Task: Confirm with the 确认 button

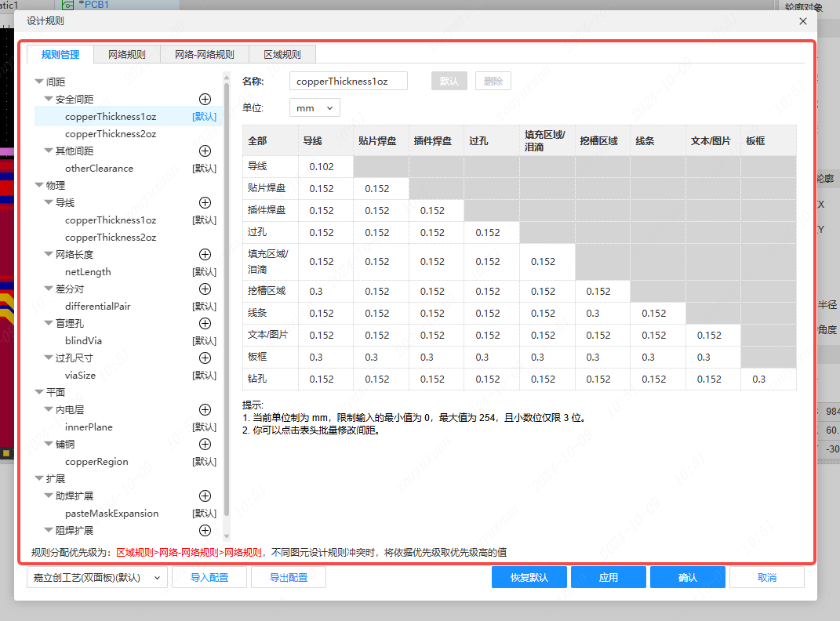Action: pyautogui.click(x=688, y=578)
